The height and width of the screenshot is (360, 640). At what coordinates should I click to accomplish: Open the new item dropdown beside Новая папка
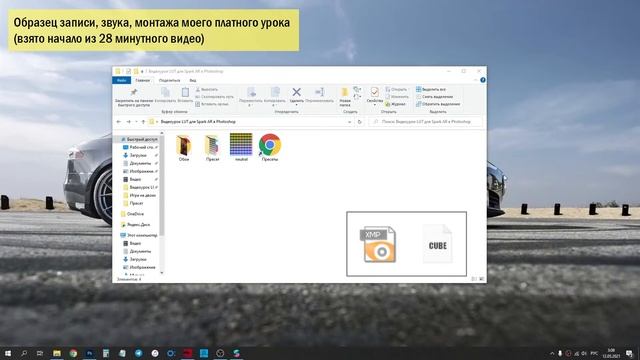tap(357, 89)
